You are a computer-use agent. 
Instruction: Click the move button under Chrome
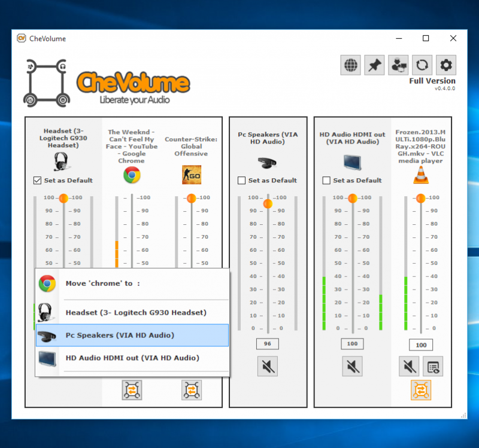[x=132, y=390]
